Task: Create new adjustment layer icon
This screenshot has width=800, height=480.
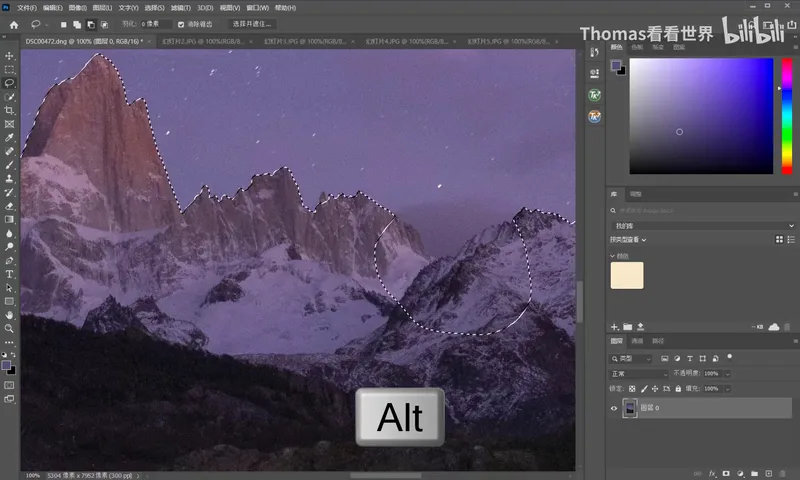Action: coord(740,474)
